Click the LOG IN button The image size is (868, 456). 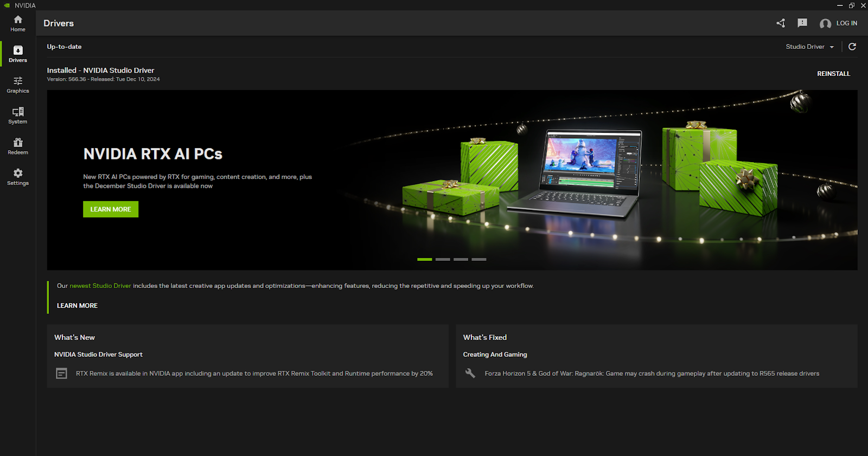847,23
